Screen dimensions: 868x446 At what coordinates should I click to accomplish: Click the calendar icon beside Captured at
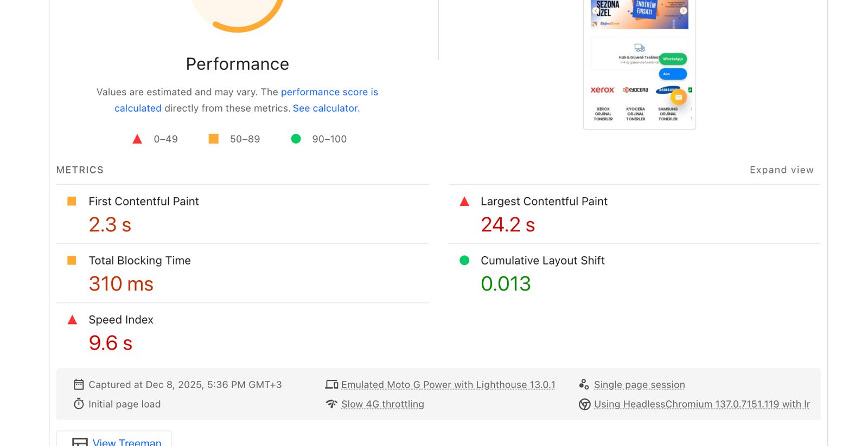pos(79,384)
